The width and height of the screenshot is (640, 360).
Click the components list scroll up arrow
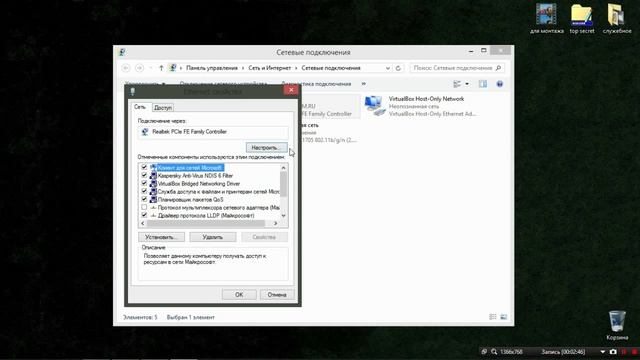pos(283,167)
